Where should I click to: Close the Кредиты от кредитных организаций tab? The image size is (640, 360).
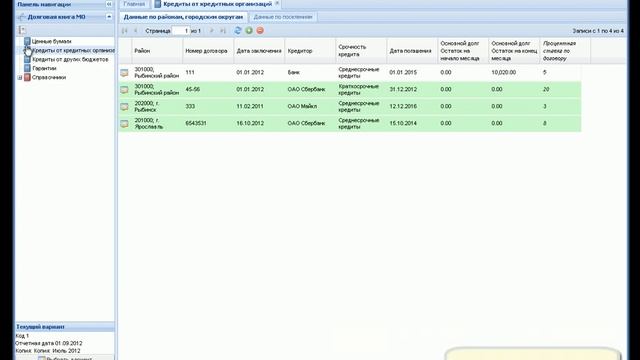click(277, 3)
